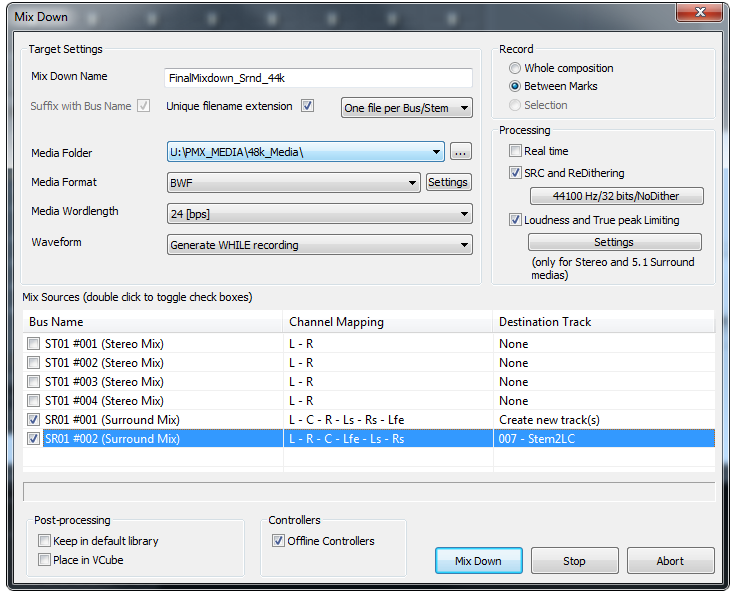The width and height of the screenshot is (737, 593).
Task: Click Channel Mapping column header
Action: (388, 322)
